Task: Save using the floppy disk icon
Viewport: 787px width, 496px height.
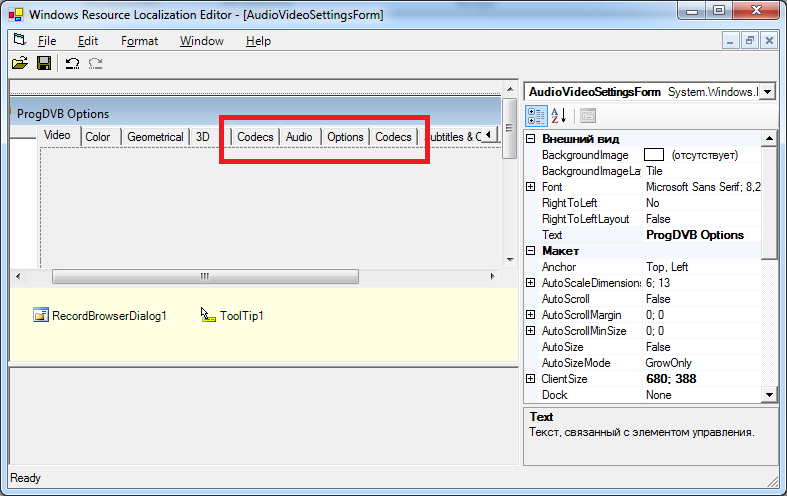Action: [44, 63]
